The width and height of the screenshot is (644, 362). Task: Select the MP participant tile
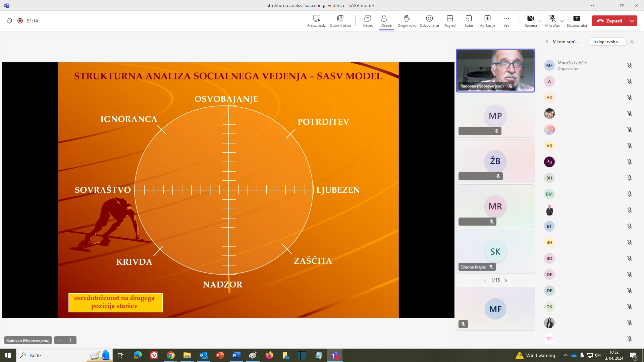tap(495, 116)
